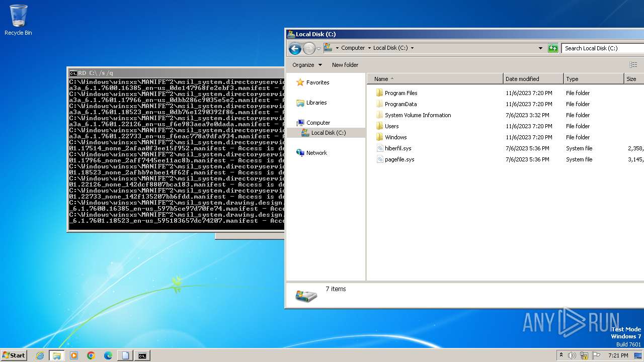Screen dimensions: 644x362
Task: Select the Program Files folder
Action: click(x=401, y=93)
